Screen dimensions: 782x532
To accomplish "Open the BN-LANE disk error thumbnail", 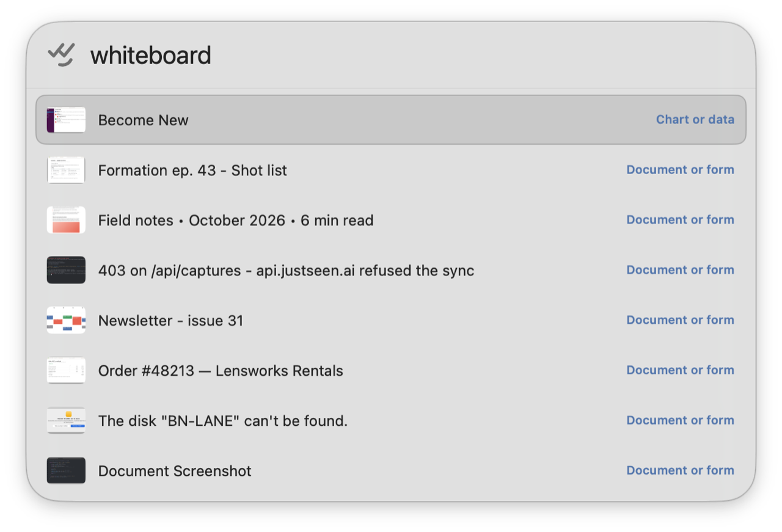I will (x=66, y=420).
